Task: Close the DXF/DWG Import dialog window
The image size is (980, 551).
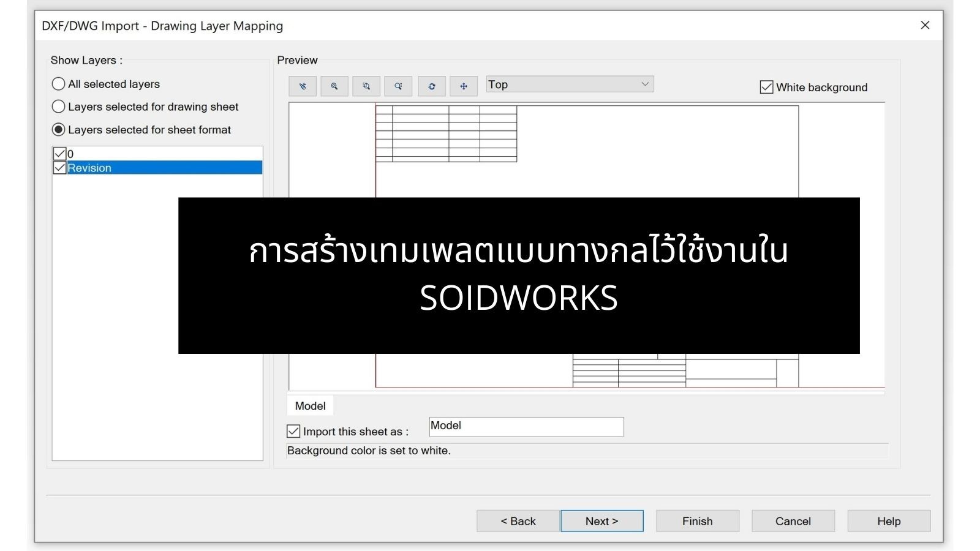Action: coord(925,25)
